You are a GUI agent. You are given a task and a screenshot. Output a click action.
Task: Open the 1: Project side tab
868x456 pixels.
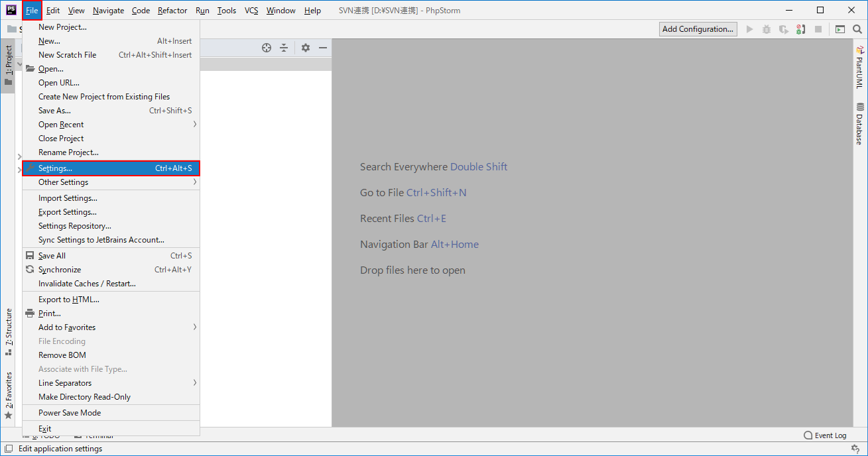[x=8, y=66]
